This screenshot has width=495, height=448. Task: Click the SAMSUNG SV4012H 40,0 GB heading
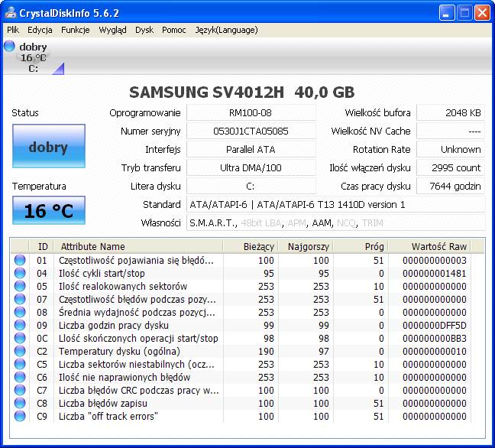pyautogui.click(x=242, y=93)
